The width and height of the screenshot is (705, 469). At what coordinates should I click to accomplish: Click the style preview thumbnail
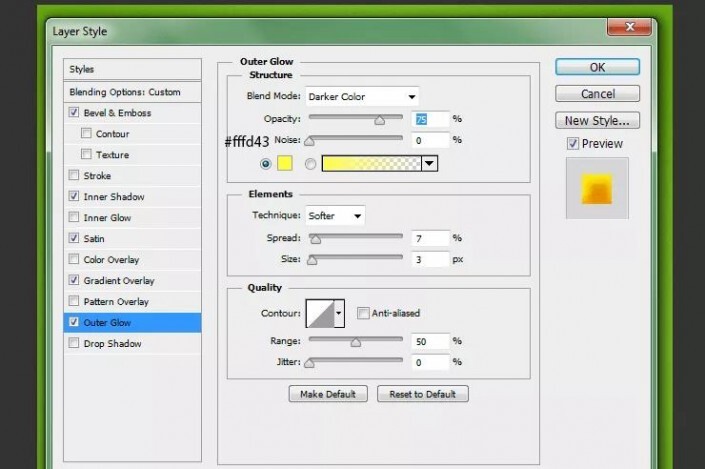595,187
